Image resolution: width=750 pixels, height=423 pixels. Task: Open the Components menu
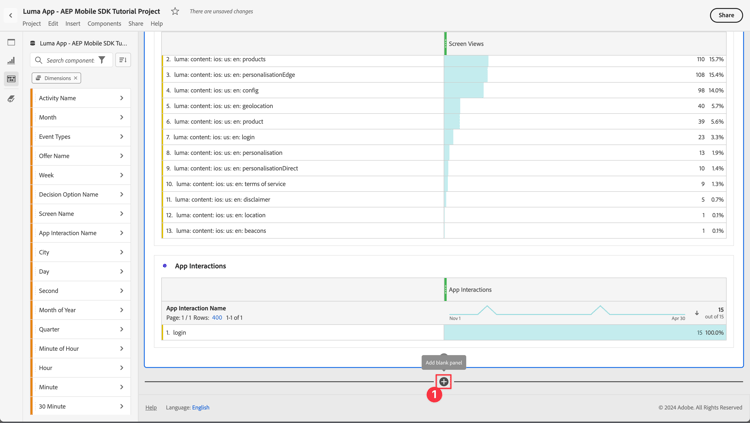click(104, 23)
